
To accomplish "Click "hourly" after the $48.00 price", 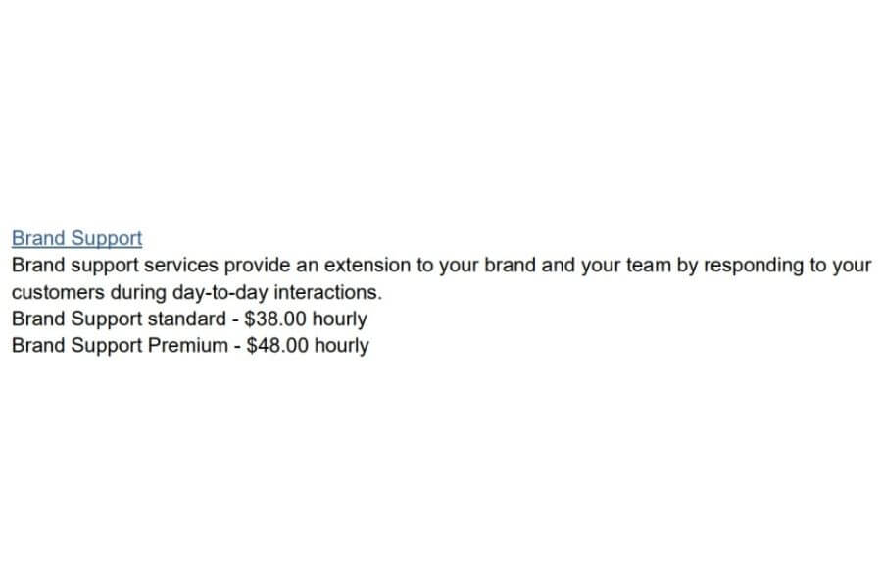I will point(342,346).
